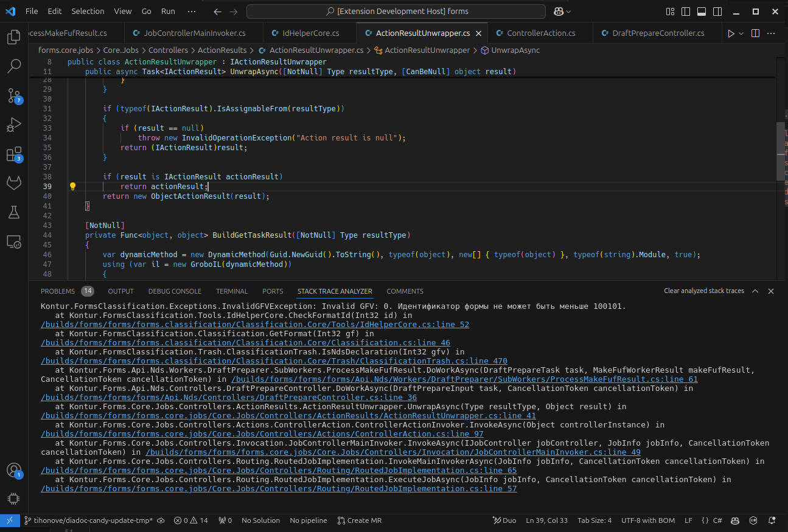Click the editor vertical scrollbar thumb
Image resolution: width=788 pixels, height=532 pixels.
coord(781,151)
